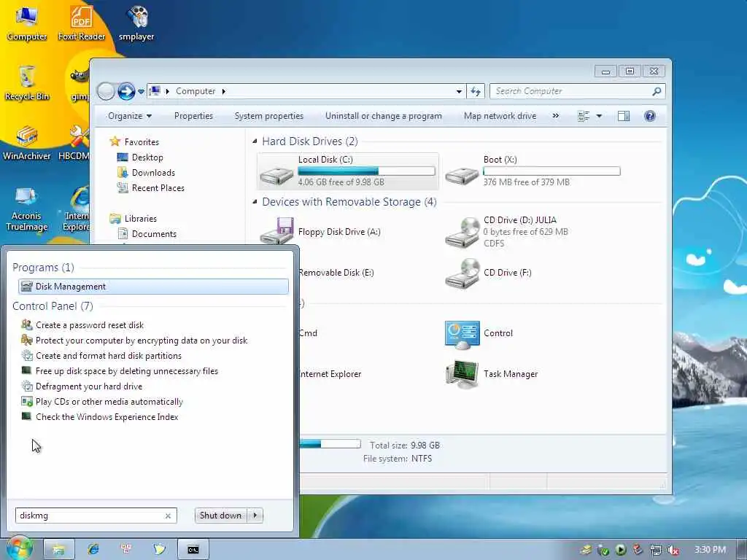Open Check the Windows Experience Index

click(x=107, y=416)
